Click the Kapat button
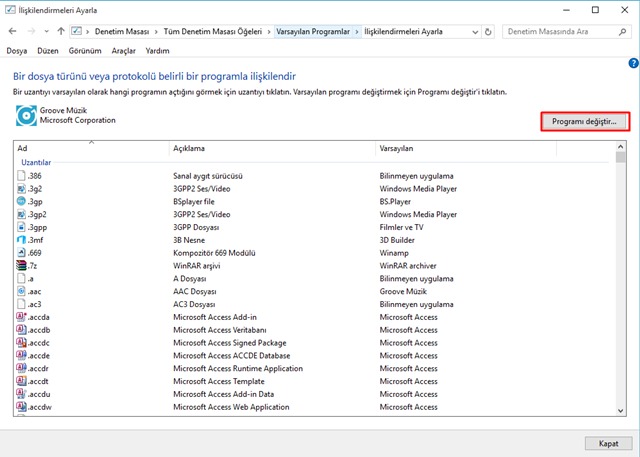 click(x=608, y=444)
